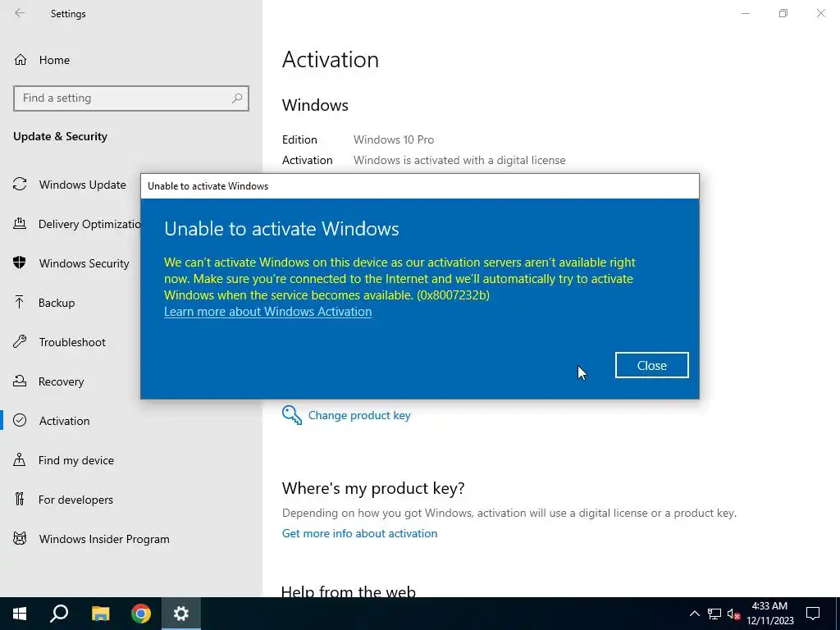Click the Recovery icon in sidebar
Viewport: 840px width, 630px height.
point(20,381)
